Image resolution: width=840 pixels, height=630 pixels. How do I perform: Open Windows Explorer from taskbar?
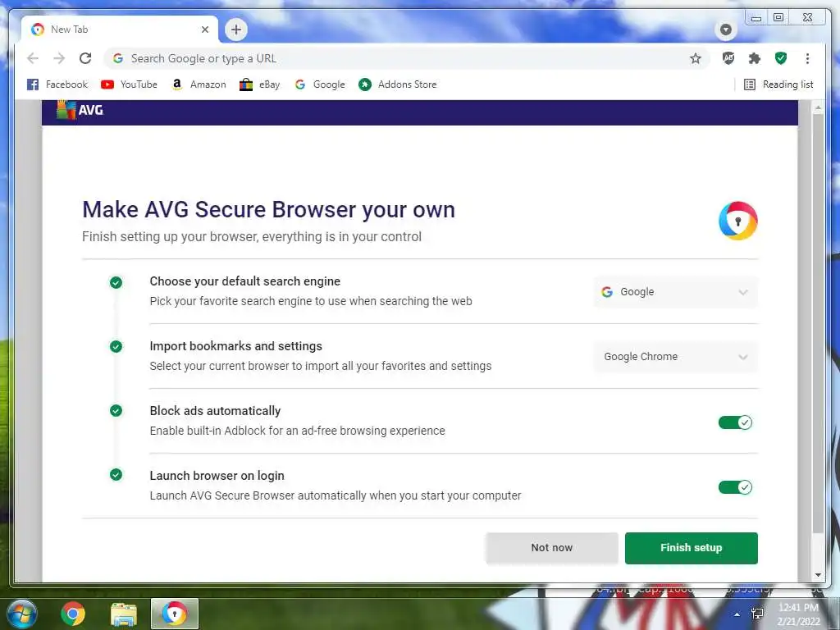pos(124,614)
